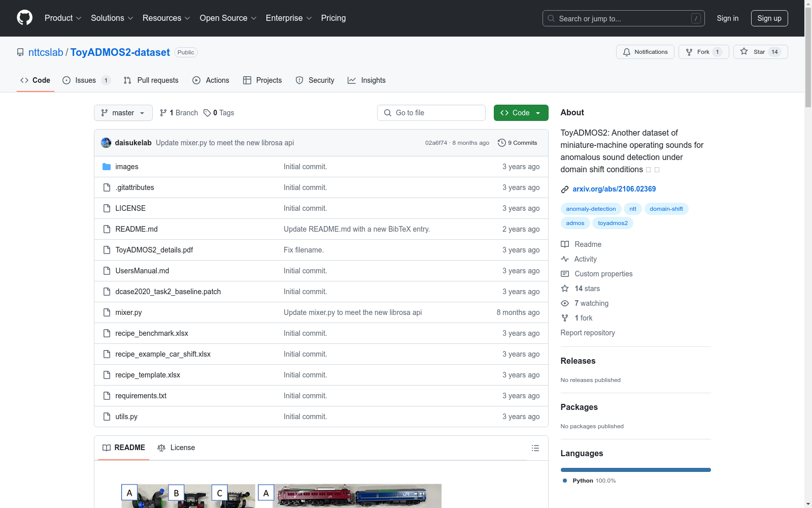
Task: Click the commits history clock icon
Action: (502, 143)
